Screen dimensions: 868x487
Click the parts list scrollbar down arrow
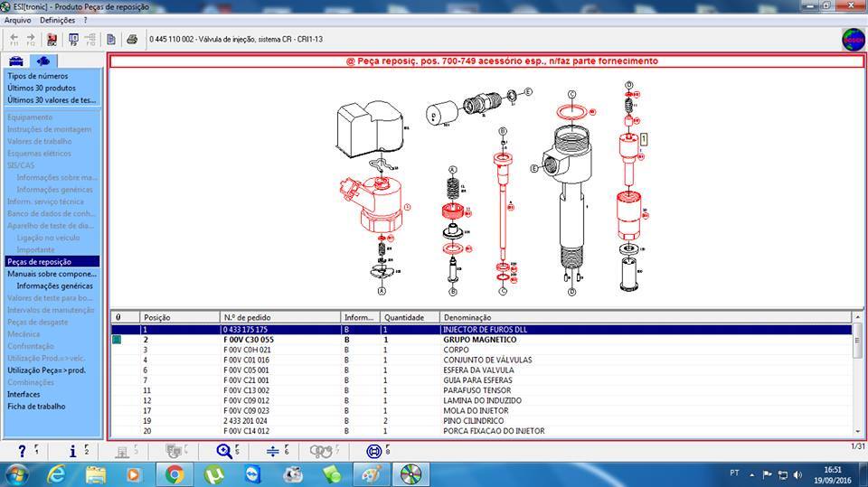857,432
